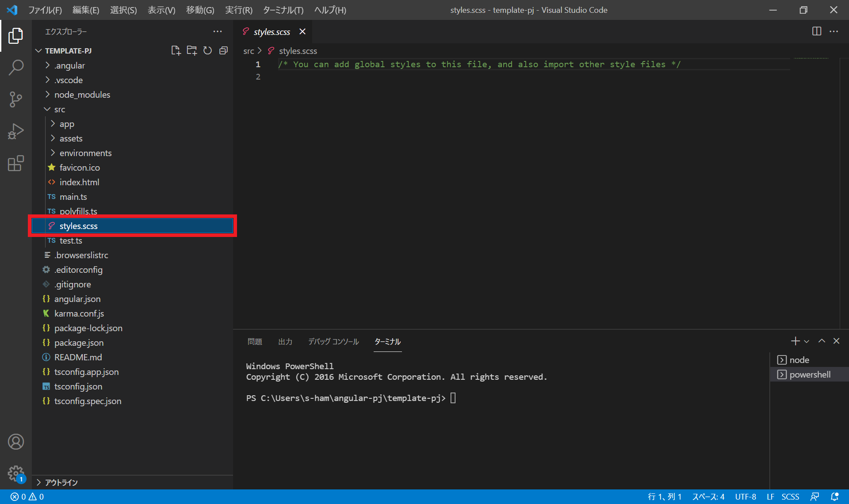Screen dimensions: 849x504
Task: Collapse all folders in the explorer
Action: (x=223, y=50)
